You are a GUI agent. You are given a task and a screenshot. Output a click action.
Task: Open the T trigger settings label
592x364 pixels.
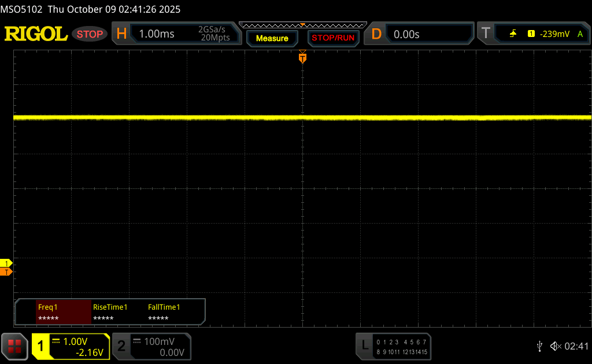pos(486,34)
